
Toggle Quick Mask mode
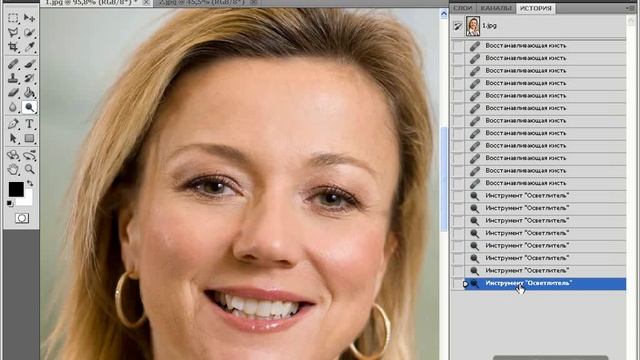point(22,218)
